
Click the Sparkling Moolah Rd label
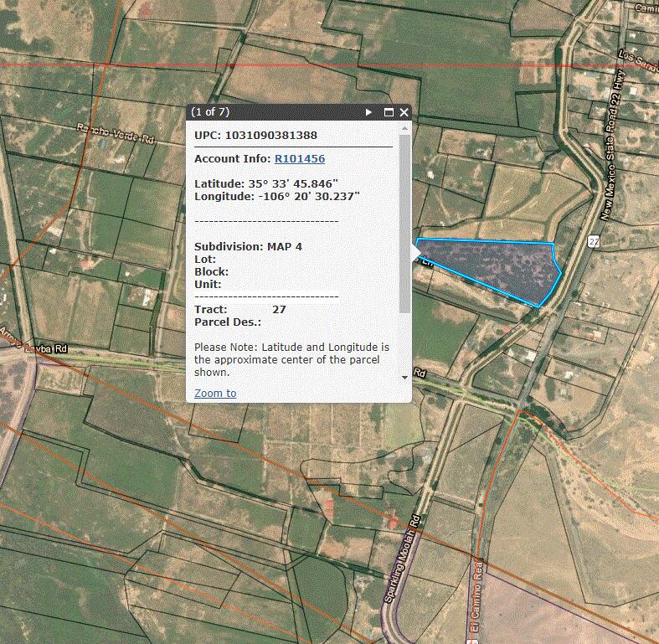click(403, 559)
